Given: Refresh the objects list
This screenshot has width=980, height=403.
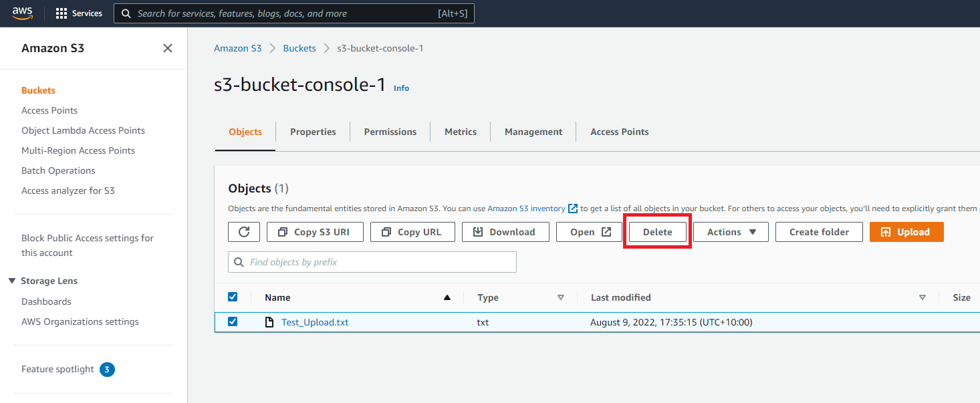Looking at the screenshot, I should pyautogui.click(x=244, y=232).
